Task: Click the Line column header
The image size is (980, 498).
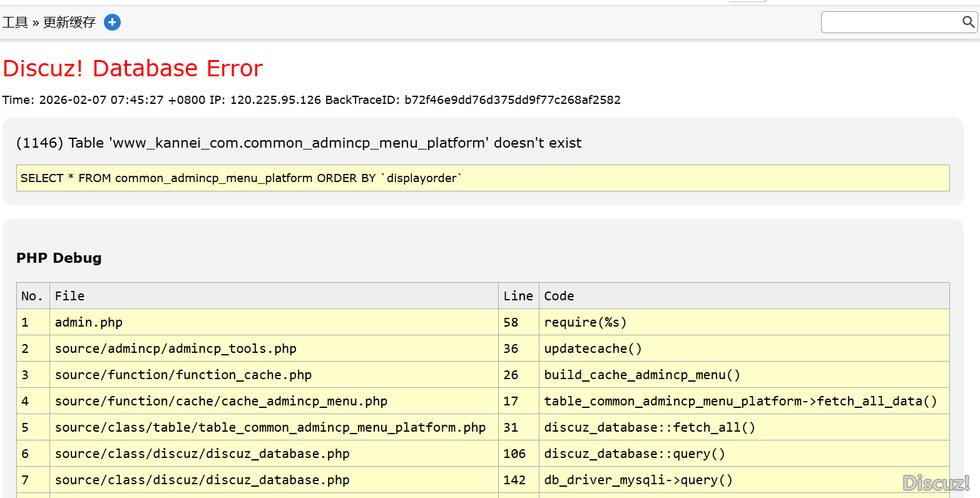Action: click(518, 296)
